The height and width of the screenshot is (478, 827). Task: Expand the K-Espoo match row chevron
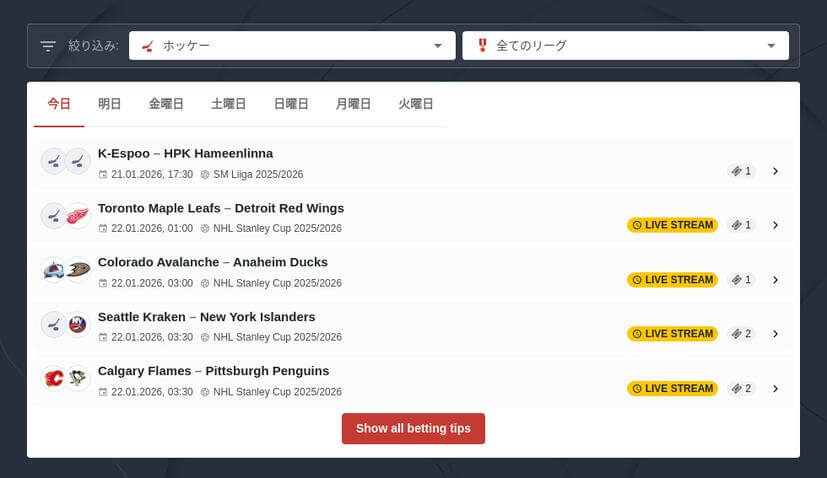(x=775, y=171)
